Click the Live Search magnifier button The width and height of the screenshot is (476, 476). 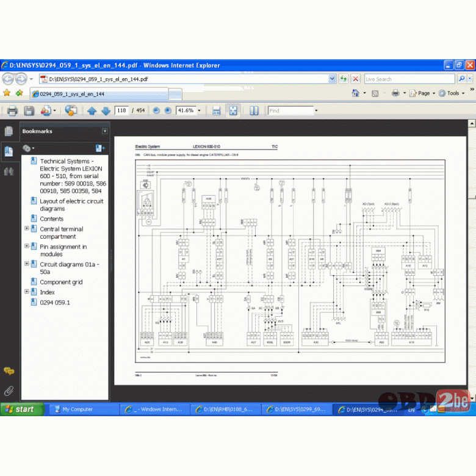pyautogui.click(x=461, y=79)
